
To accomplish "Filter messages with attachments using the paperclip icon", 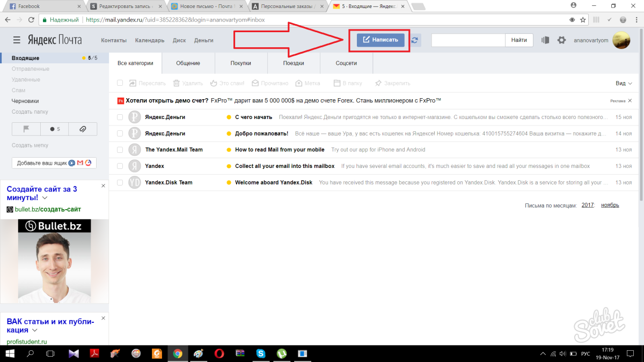I will tap(83, 129).
